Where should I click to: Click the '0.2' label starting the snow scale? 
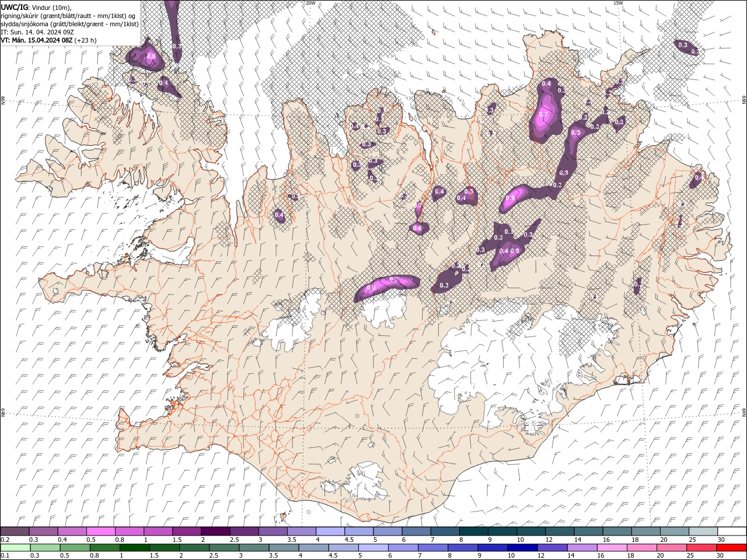tap(5, 540)
